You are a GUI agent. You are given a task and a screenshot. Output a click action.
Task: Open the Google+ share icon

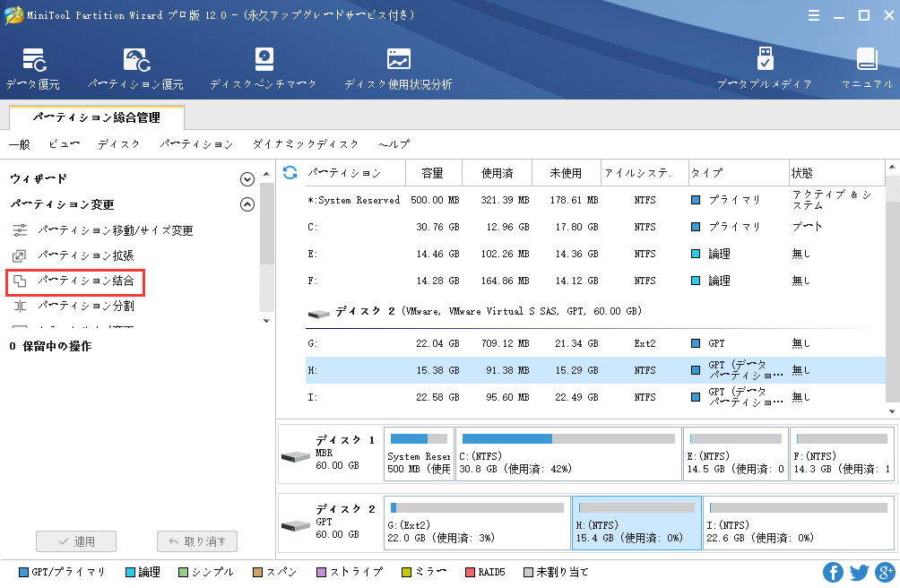(885, 572)
